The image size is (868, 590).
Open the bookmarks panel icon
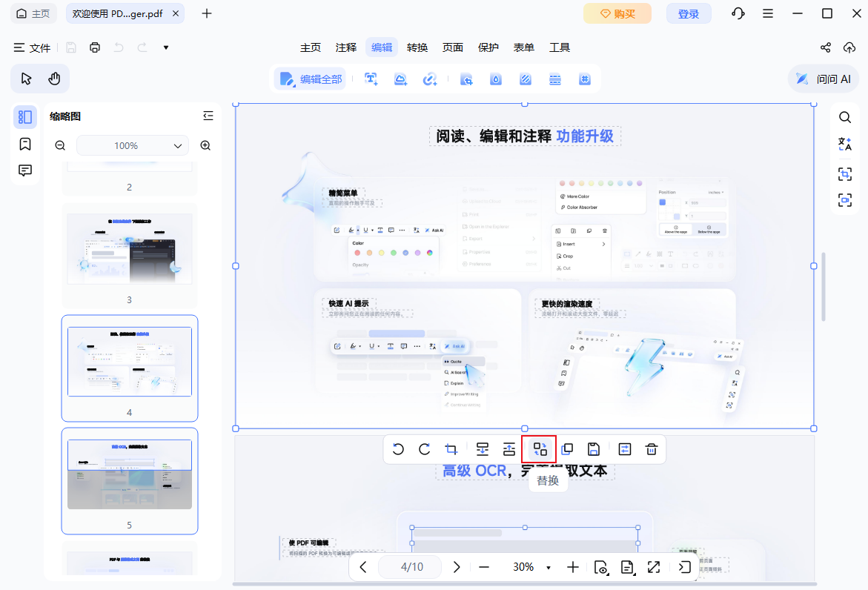pyautogui.click(x=25, y=145)
